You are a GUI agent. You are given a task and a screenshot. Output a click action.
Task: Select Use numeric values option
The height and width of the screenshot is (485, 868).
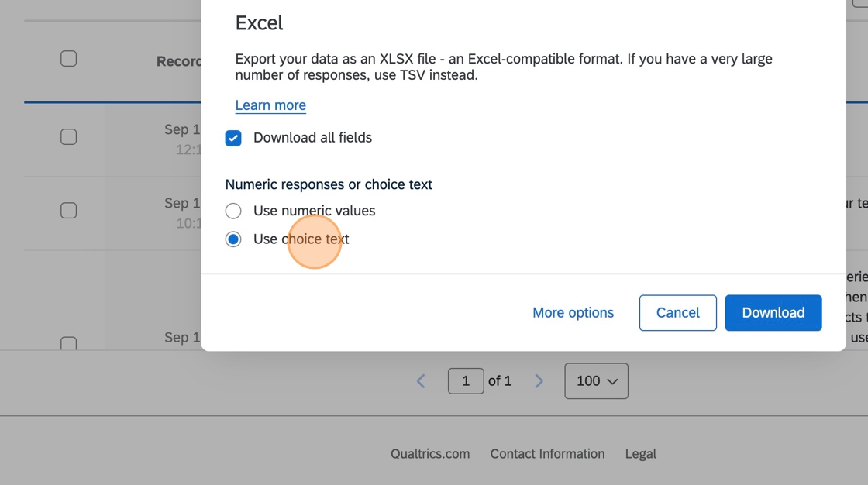point(233,211)
